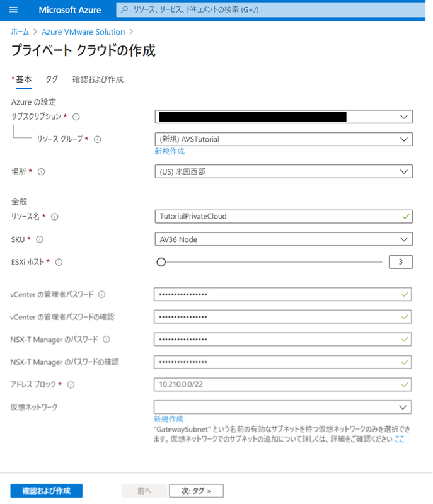Click 新規作成 link under リソース グループ
Screen dimensions: 433x504
coord(170,151)
